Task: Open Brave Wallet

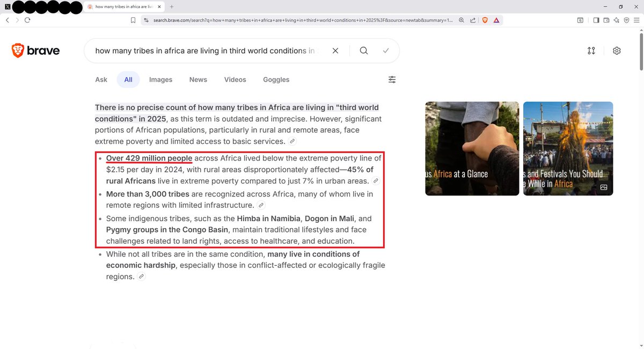Action: click(x=606, y=20)
